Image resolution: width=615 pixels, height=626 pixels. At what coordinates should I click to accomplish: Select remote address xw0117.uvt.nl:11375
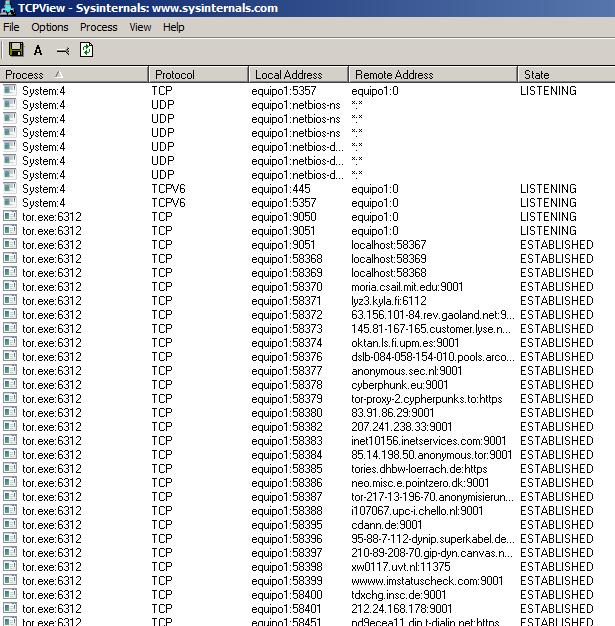[401, 567]
